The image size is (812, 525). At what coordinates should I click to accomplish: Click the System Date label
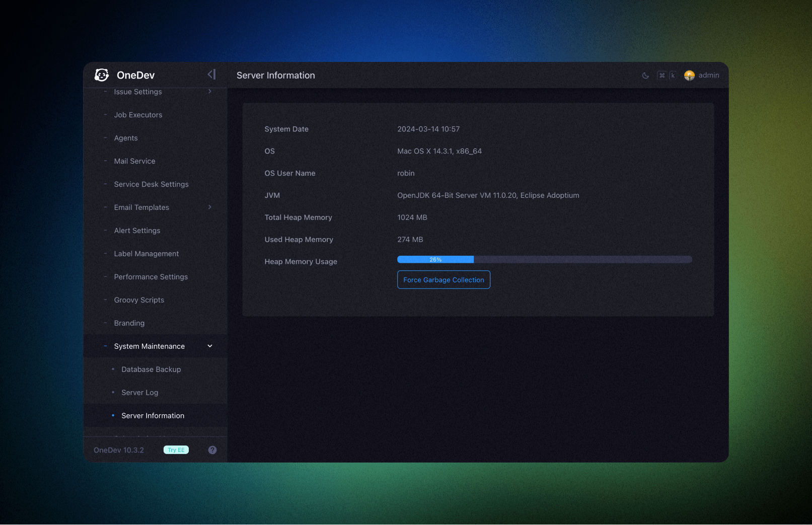[x=286, y=129]
